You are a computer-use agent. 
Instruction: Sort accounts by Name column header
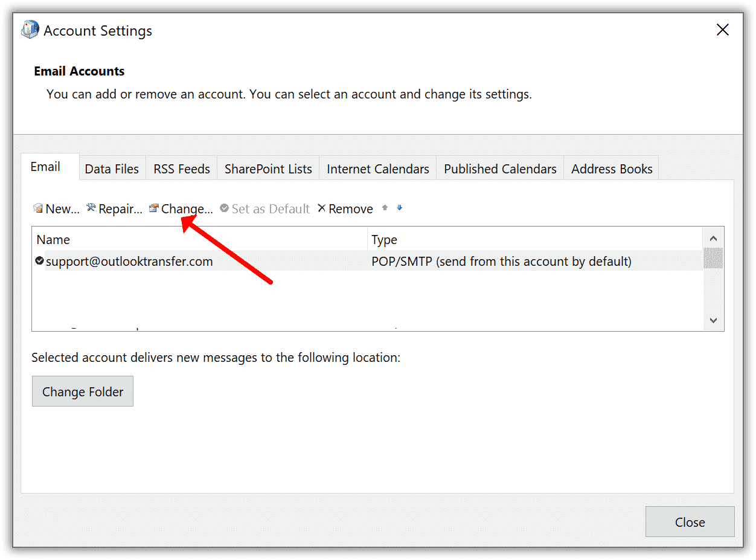point(200,240)
